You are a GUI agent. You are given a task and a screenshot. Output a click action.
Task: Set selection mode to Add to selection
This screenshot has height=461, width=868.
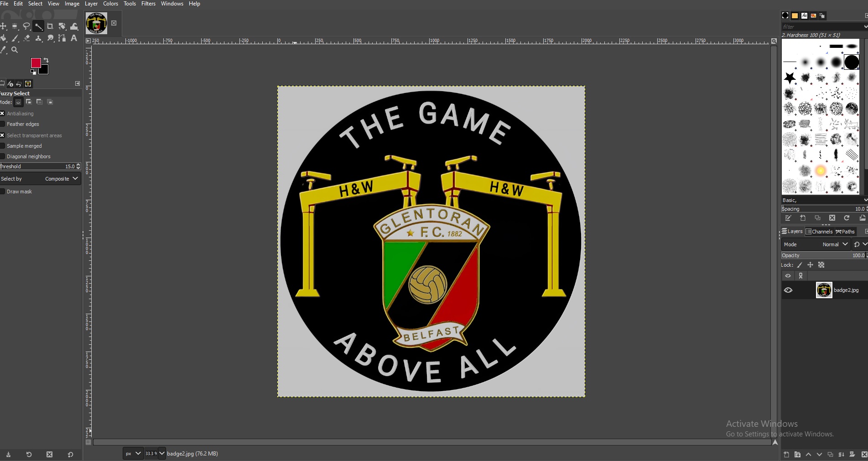pos(29,102)
